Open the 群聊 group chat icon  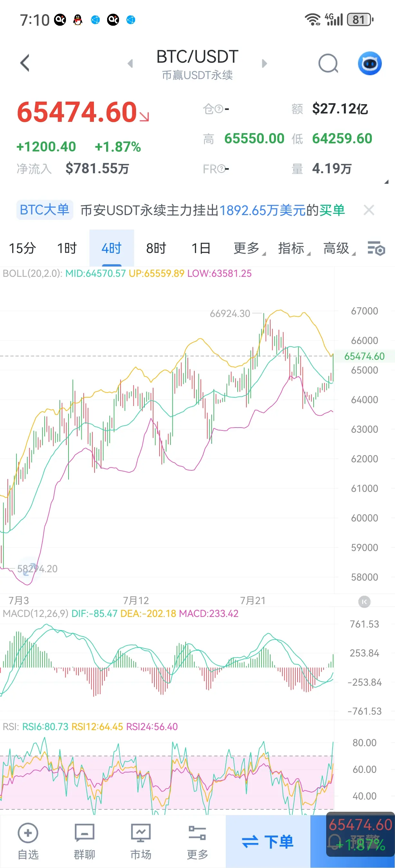(84, 833)
